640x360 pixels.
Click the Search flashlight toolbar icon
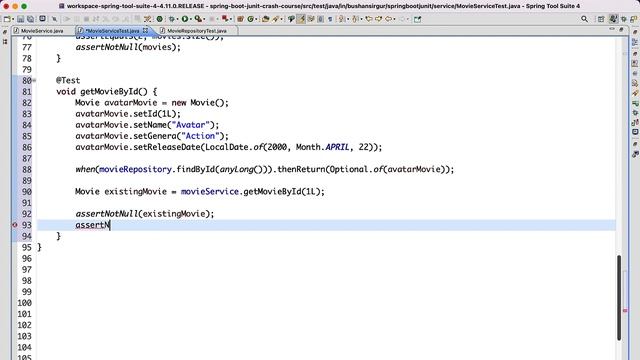pyautogui.click(x=276, y=19)
